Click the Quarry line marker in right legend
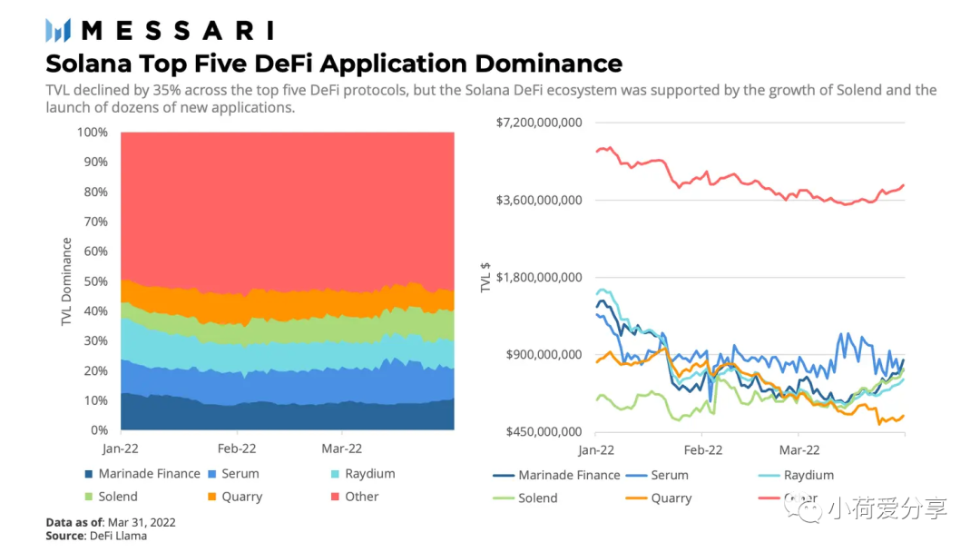The image size is (980, 552). [636, 498]
